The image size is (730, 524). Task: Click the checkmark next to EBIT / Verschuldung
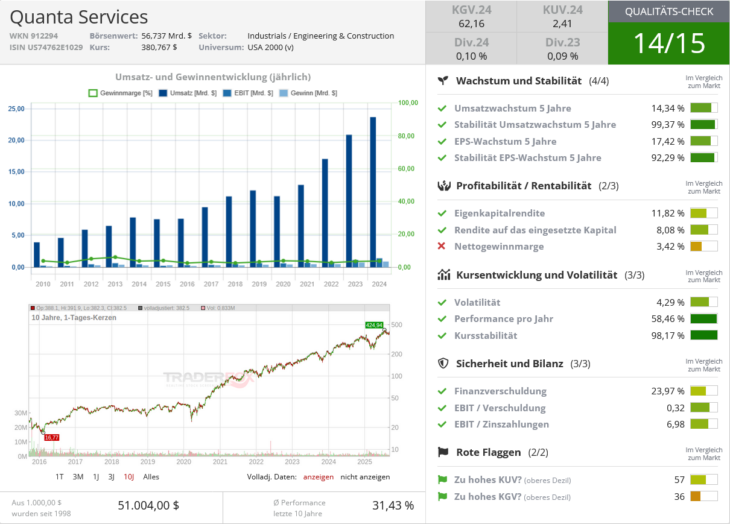442,408
